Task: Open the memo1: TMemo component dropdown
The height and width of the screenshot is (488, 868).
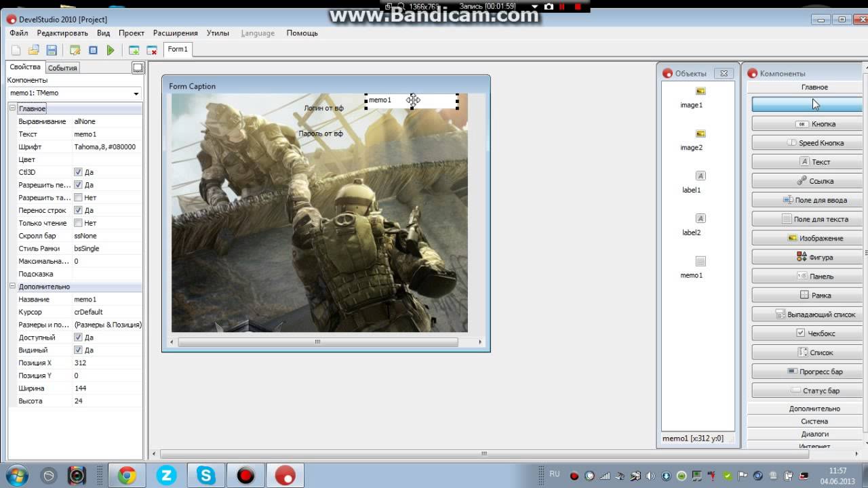Action: point(136,94)
